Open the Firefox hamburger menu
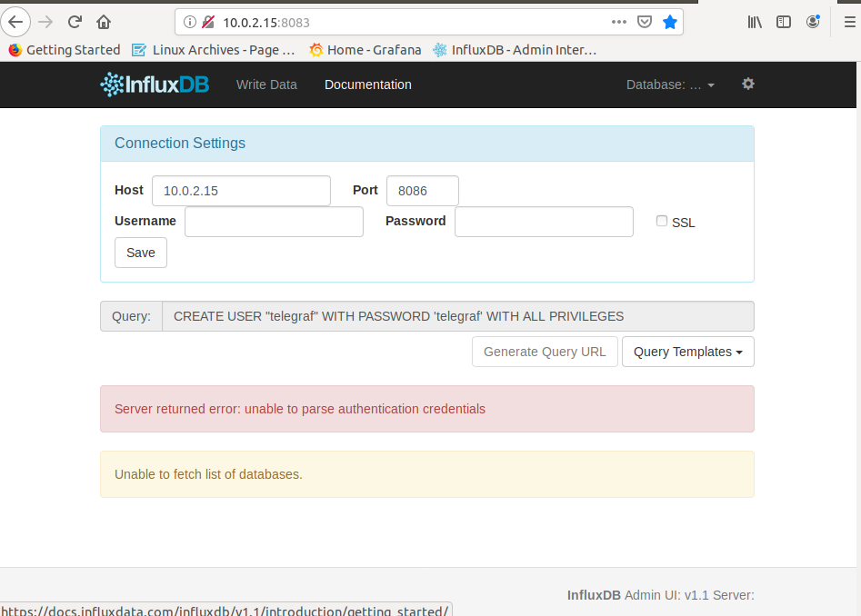 pos(849,22)
